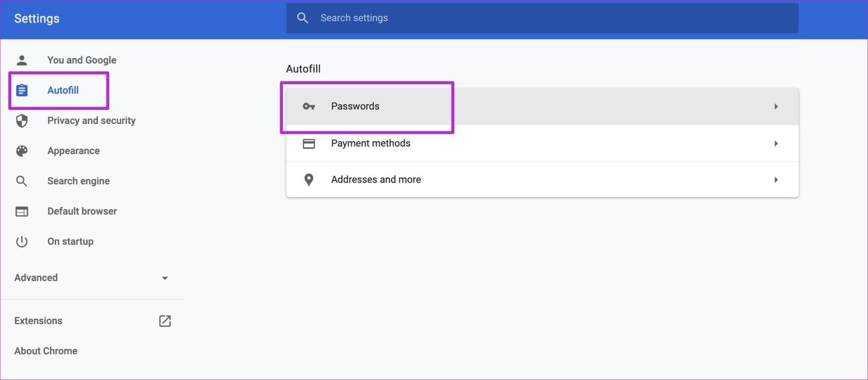
Task: Click the search icon in the settings search bar
Action: point(302,18)
